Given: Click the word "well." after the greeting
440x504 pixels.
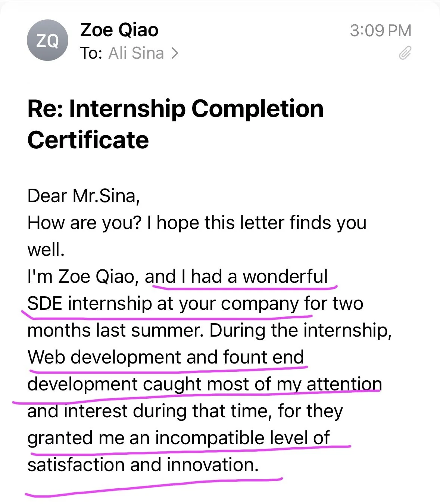Looking at the screenshot, I should [x=46, y=250].
